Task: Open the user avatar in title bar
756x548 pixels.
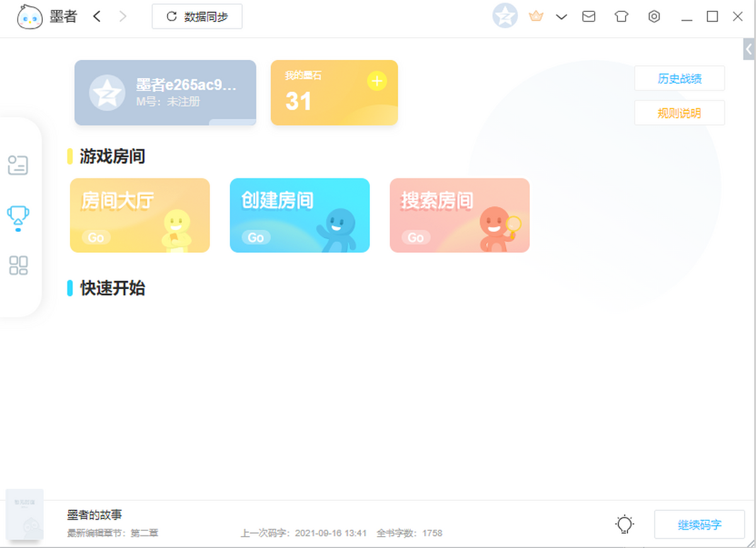Action: [505, 16]
